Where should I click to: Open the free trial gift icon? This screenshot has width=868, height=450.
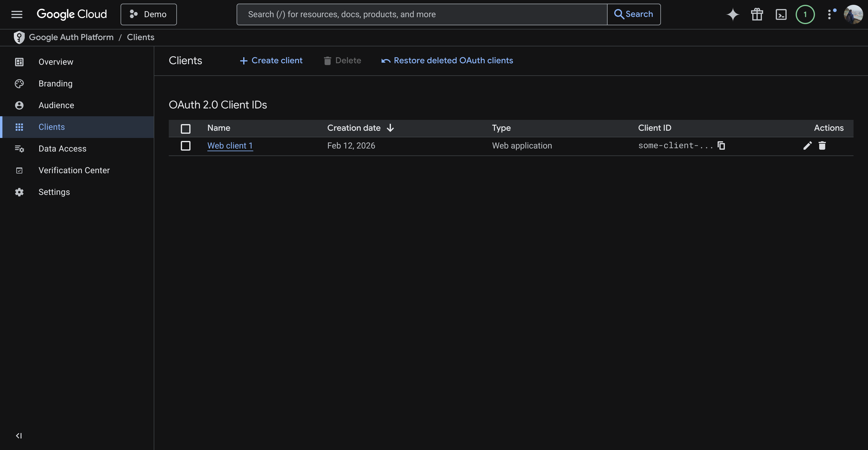(757, 14)
